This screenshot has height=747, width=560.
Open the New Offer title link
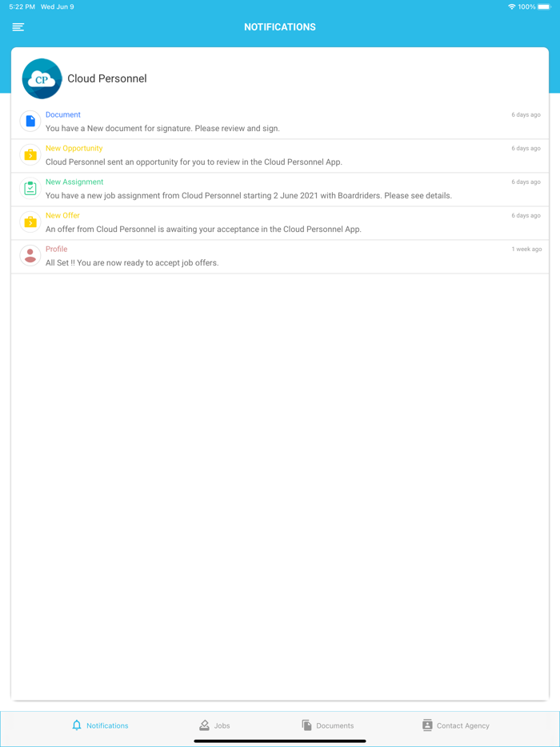(62, 215)
